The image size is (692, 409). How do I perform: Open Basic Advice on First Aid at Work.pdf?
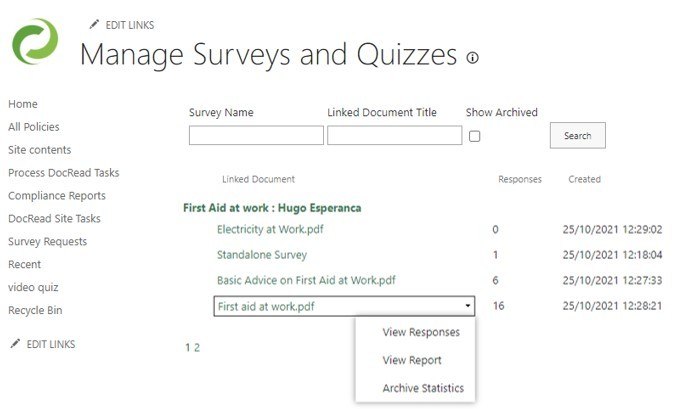306,280
